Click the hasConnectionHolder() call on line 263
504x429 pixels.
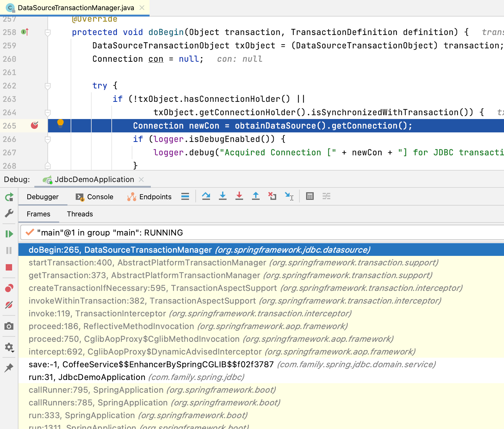(237, 99)
